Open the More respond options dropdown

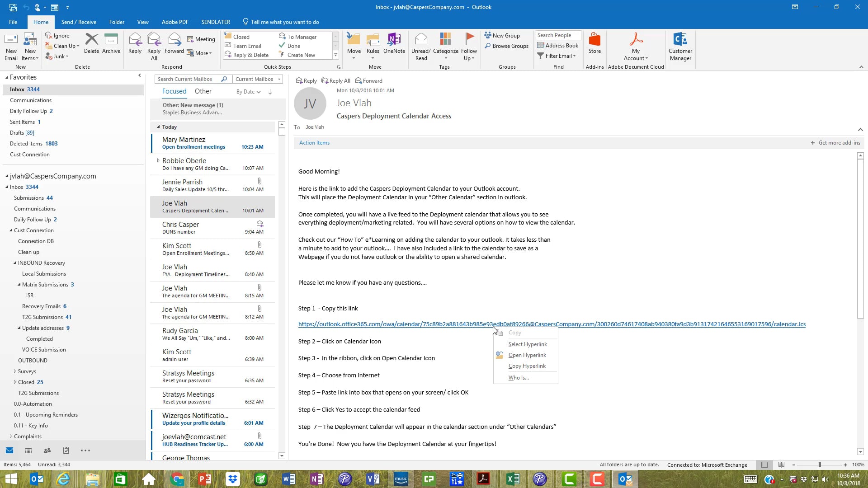click(x=199, y=53)
